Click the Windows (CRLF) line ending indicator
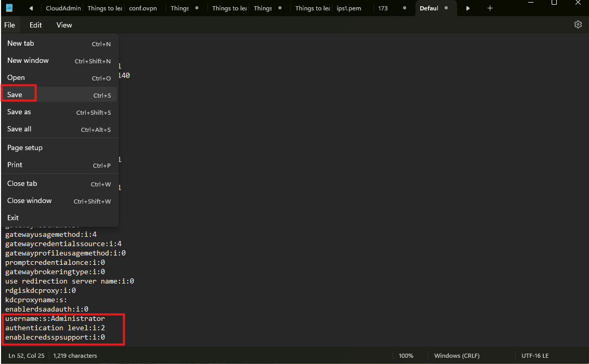589x364 pixels. point(457,356)
